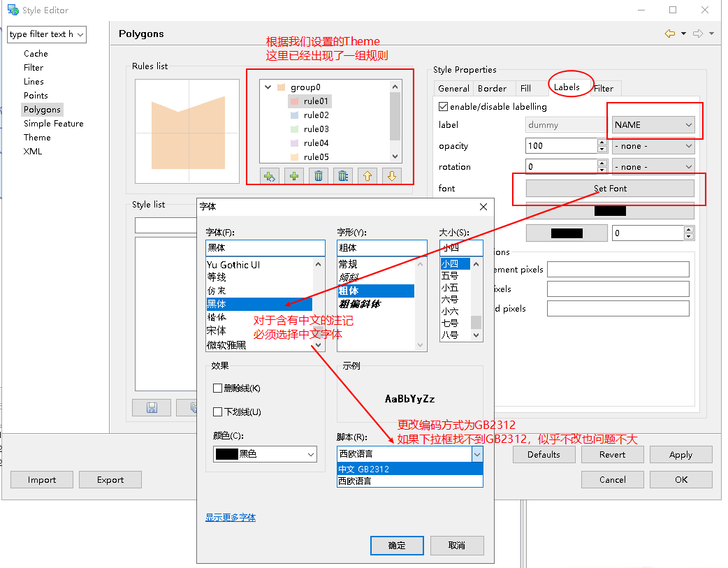
Task: Select 微软雅黑 in font list
Action: [x=226, y=345]
